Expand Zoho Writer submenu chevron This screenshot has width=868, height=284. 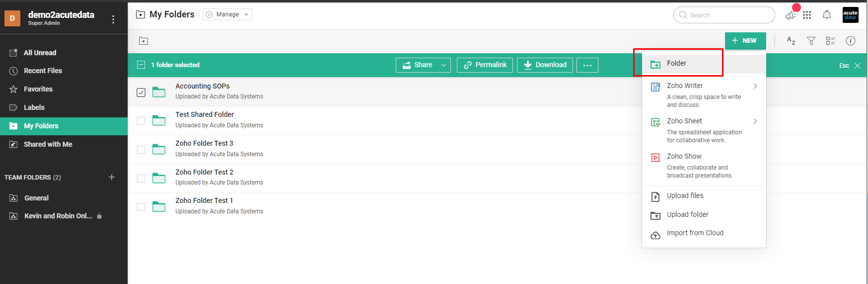point(755,86)
